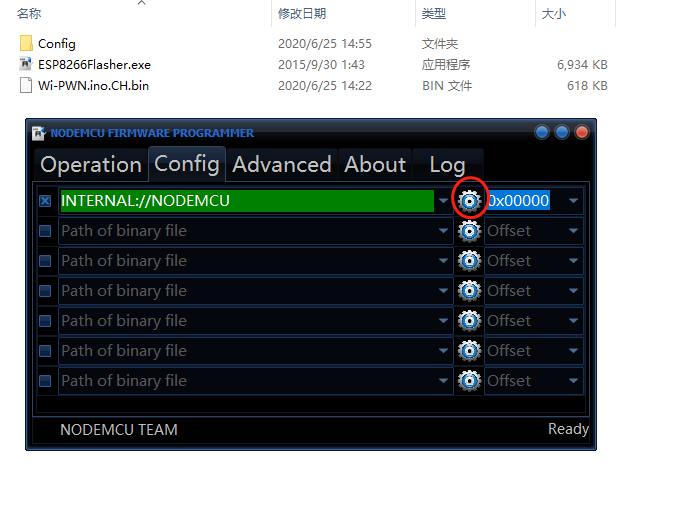
Task: Click the 2015/9/30 1:43 date entry
Action: pyautogui.click(x=321, y=65)
